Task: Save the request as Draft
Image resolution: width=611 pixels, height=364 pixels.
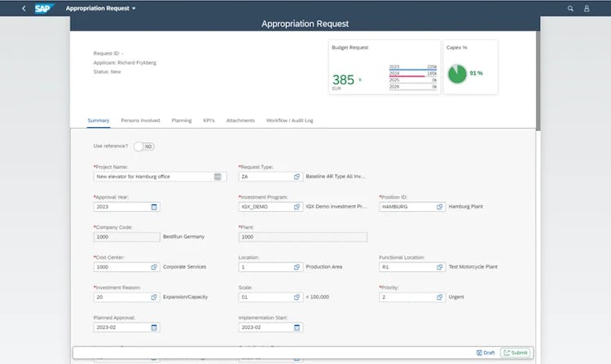Action: click(486, 353)
